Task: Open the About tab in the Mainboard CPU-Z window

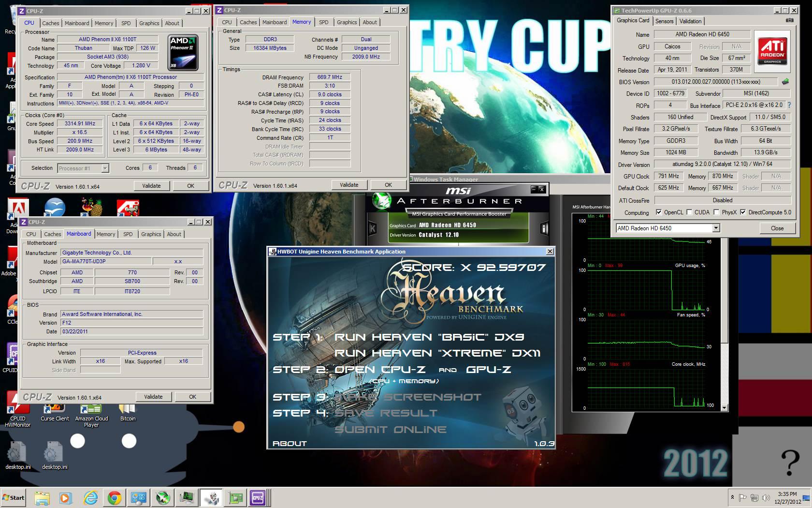Action: coord(174,234)
